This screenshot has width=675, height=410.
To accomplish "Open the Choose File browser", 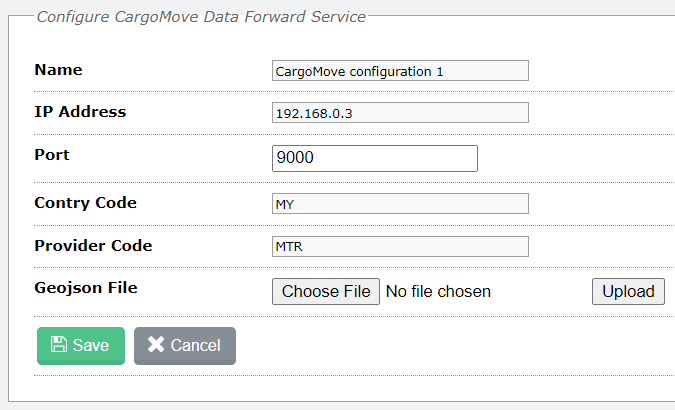I will click(326, 292).
